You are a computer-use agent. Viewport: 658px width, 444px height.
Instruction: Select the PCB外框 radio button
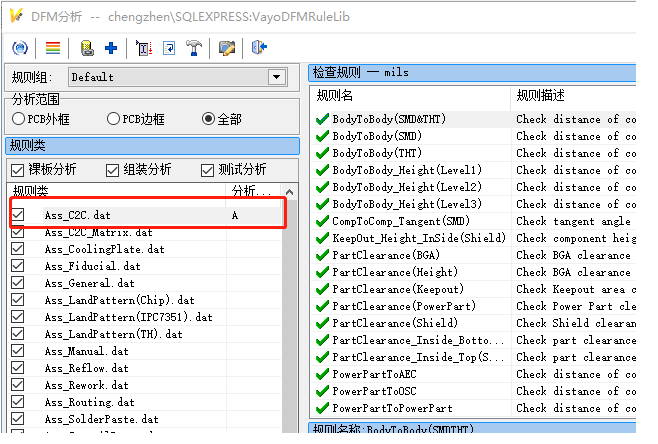(19, 119)
